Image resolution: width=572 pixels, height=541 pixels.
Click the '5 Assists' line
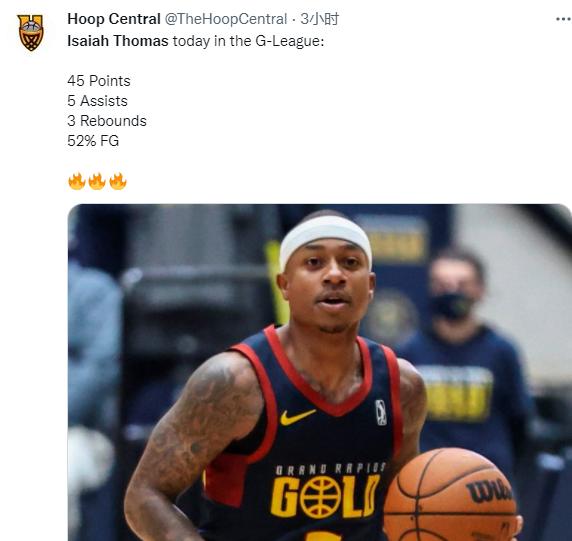[97, 101]
